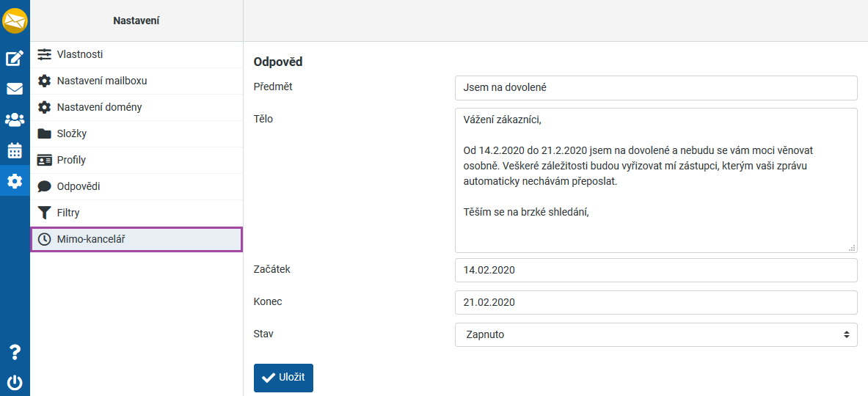
Task: Go to Nastavení mailboxu
Action: (106, 81)
